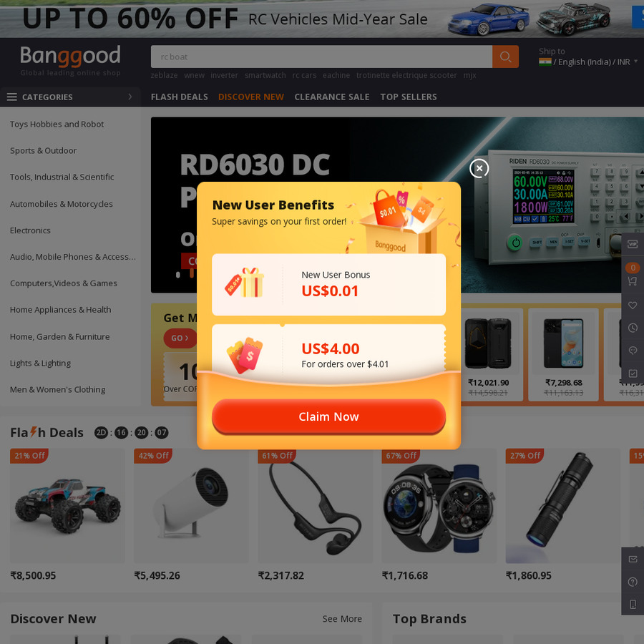This screenshot has width=644, height=644.
Task: Open the VIP icon in right sidebar
Action: pyautogui.click(x=633, y=245)
